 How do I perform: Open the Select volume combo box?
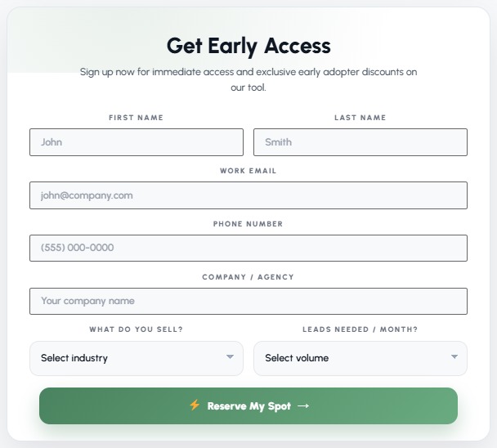(360, 358)
